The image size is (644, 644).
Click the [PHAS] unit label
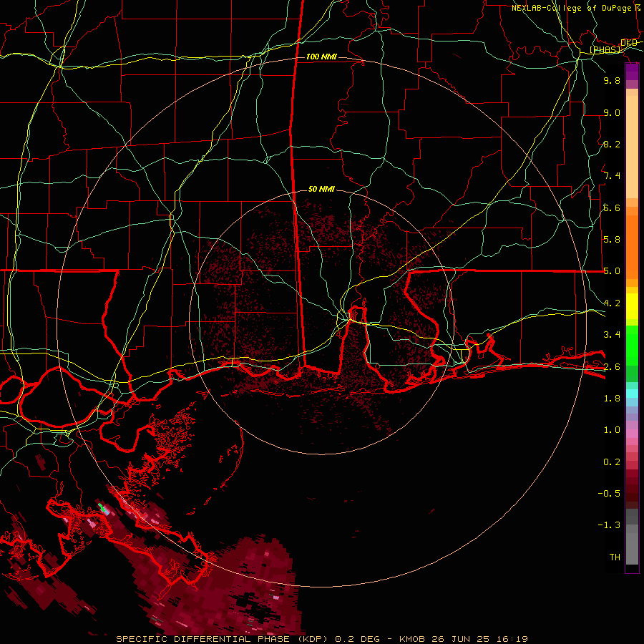pyautogui.click(x=605, y=50)
